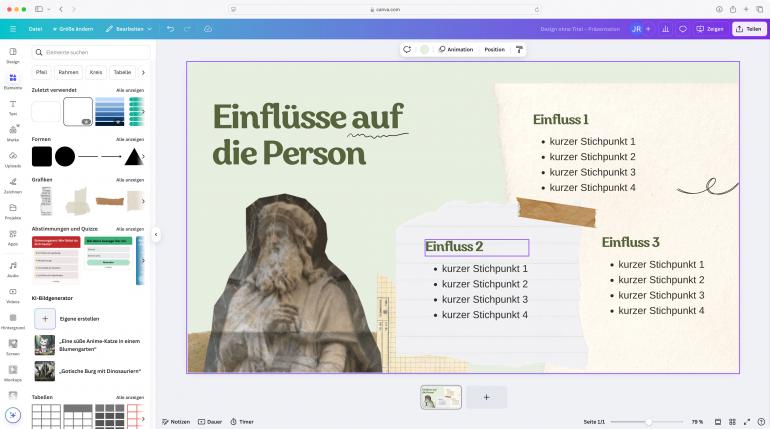Click the Animation button
The width and height of the screenshot is (770, 429).
click(x=456, y=49)
